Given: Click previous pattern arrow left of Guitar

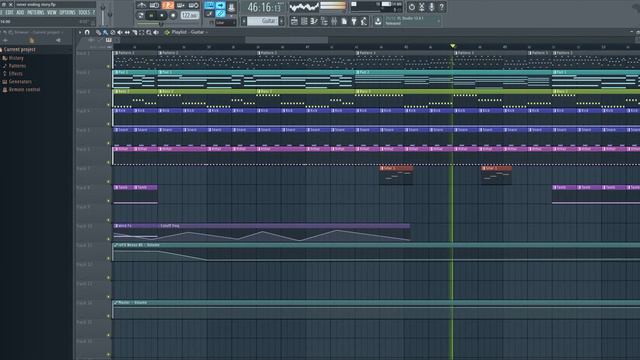Looking at the screenshot, I should coord(244,21).
